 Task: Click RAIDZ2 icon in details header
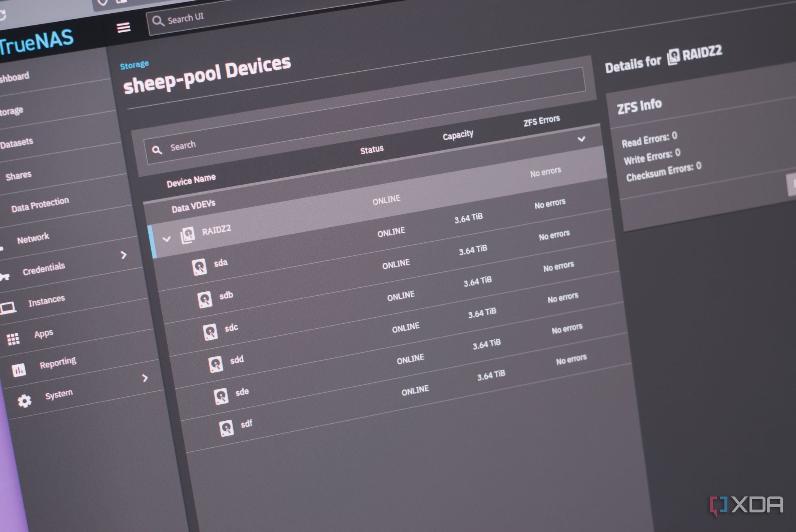[x=673, y=57]
